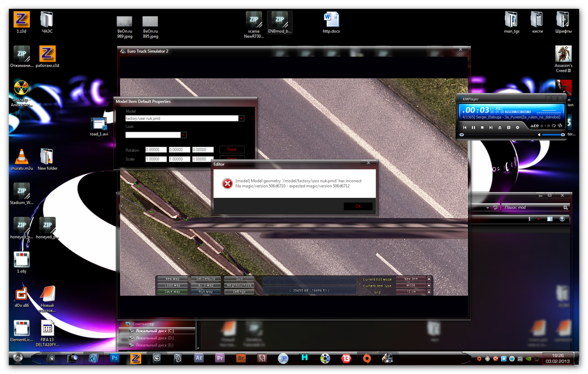Screen dimensions: 588x374
Task: Adjust the KMPlayer volume slider
Action: coord(552,135)
